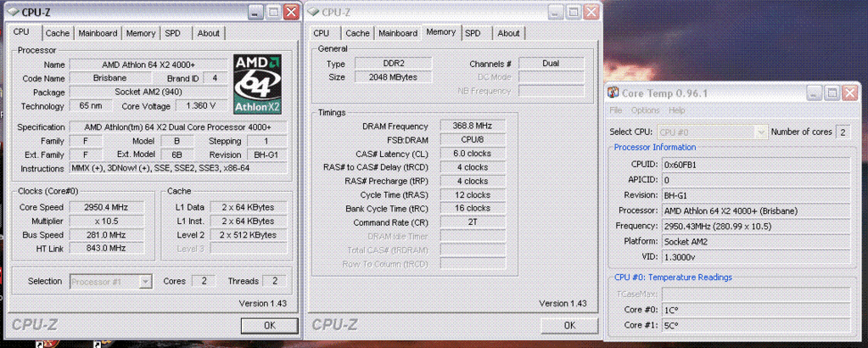
Task: Click the HT Link value 843.0 MHz
Action: pyautogui.click(x=106, y=248)
